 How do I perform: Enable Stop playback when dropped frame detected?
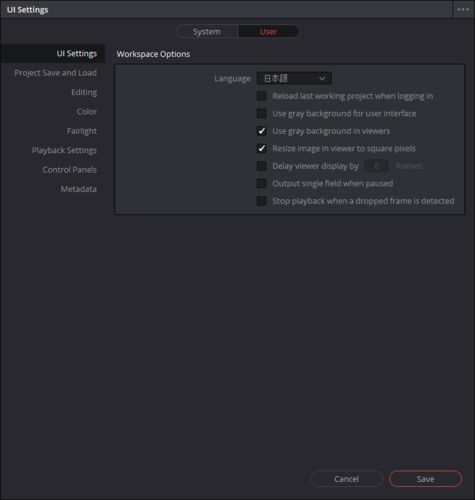262,201
